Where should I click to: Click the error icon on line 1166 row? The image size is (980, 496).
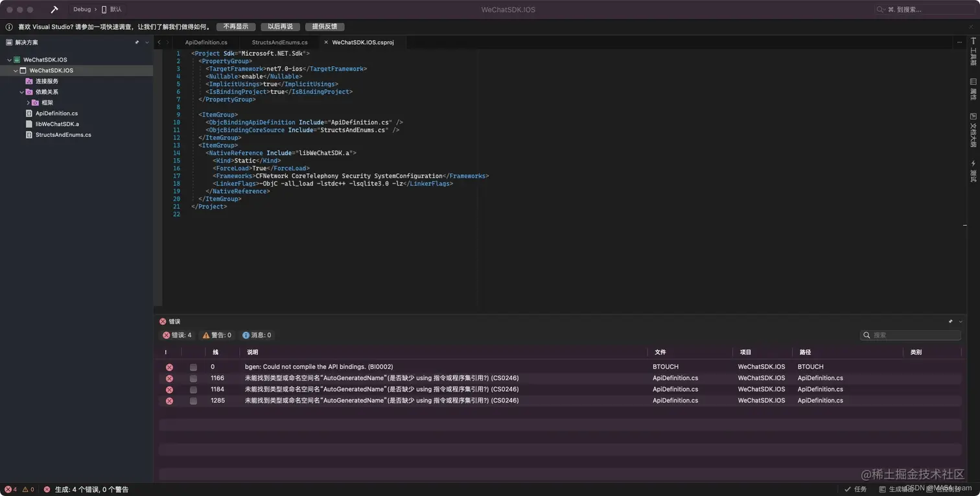[169, 378]
